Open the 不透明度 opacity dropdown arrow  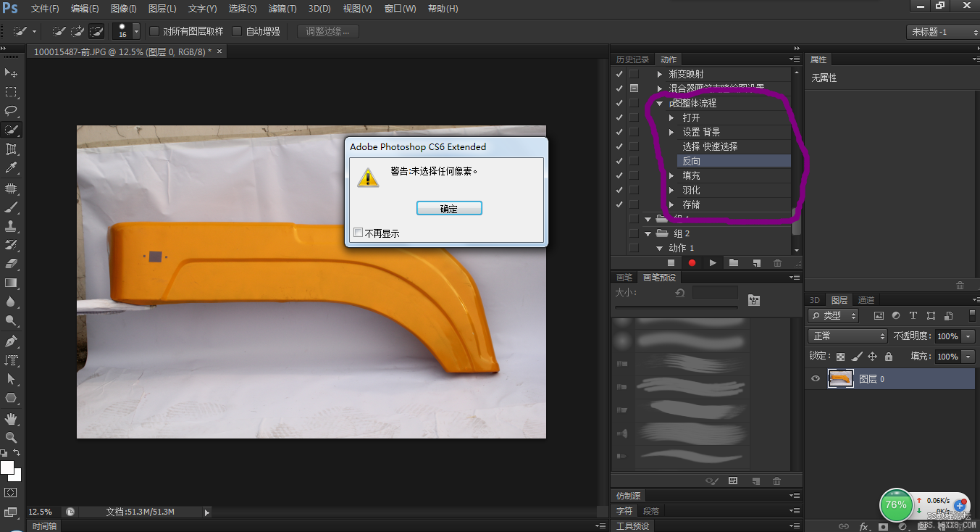(968, 336)
